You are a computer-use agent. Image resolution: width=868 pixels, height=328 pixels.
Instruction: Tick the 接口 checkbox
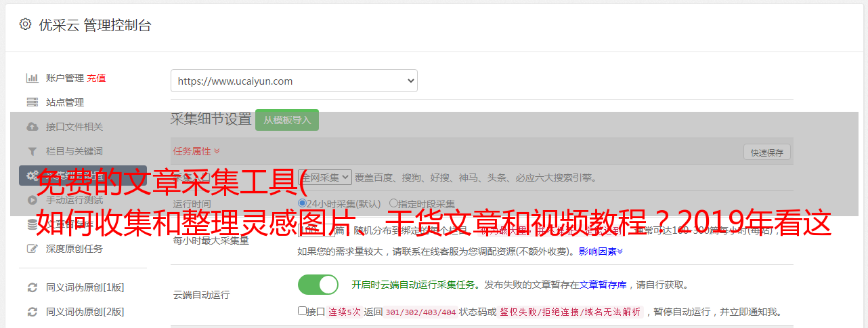[x=302, y=311]
